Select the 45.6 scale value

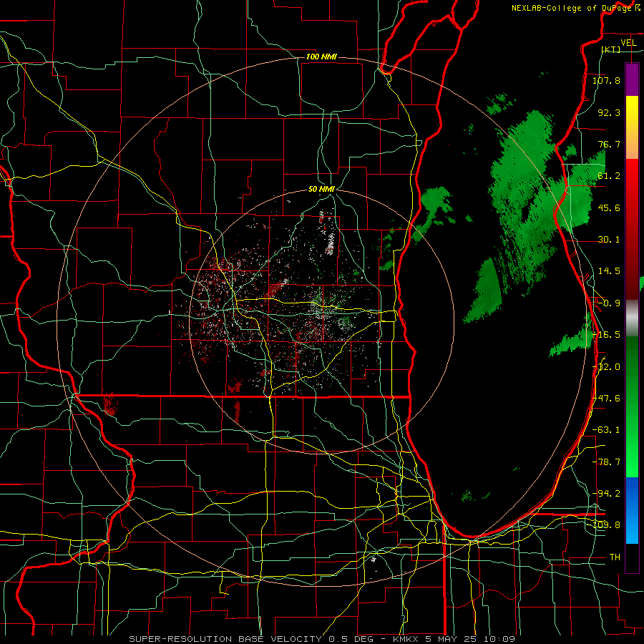point(609,208)
